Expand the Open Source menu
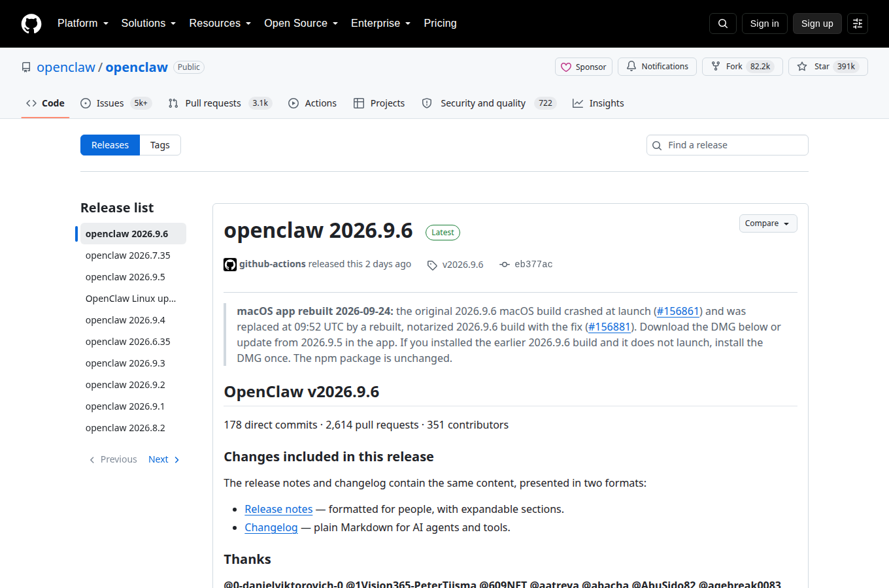This screenshot has height=588, width=889. point(301,24)
